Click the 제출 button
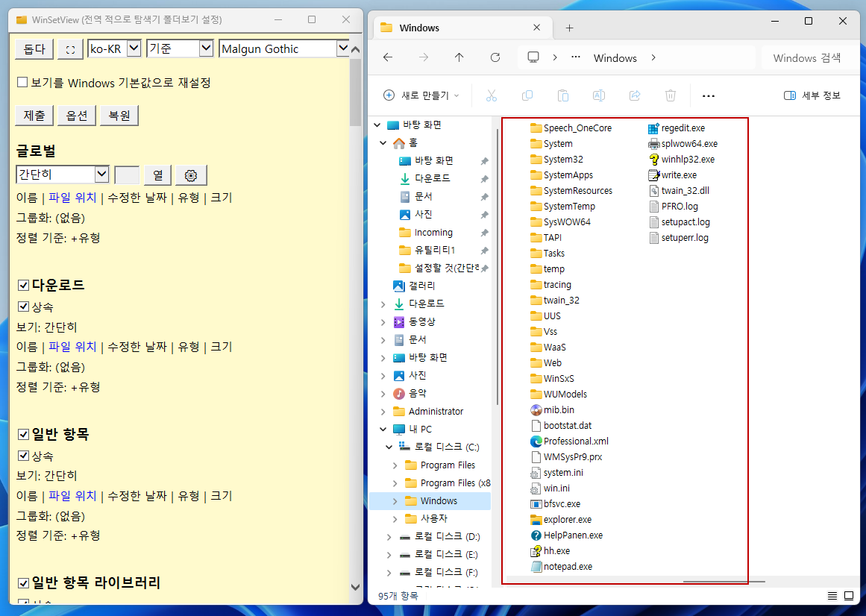The width and height of the screenshot is (866, 616). [34, 116]
